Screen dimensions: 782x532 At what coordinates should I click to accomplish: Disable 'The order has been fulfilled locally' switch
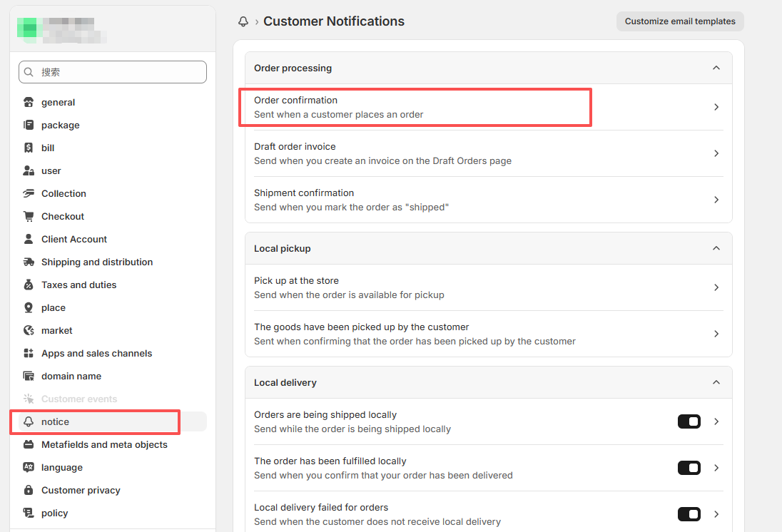(x=689, y=468)
